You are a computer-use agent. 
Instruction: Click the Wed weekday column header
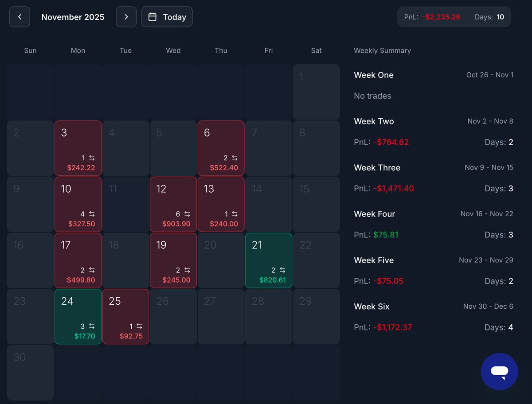173,50
